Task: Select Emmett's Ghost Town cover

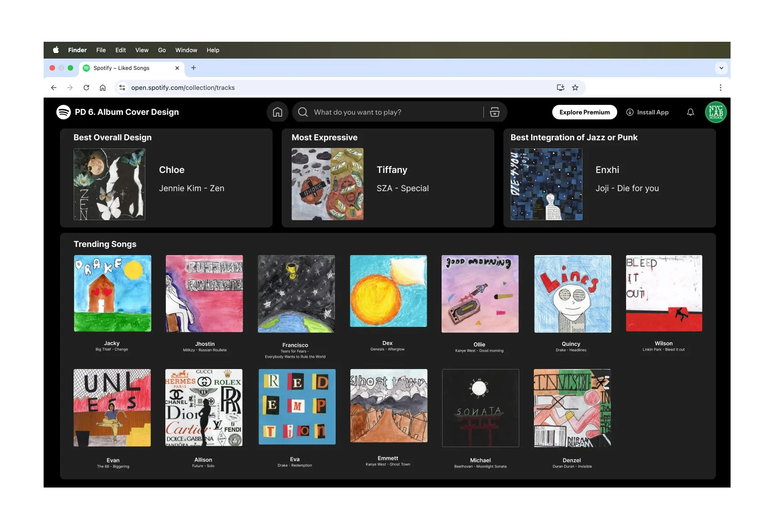Action: click(x=389, y=406)
